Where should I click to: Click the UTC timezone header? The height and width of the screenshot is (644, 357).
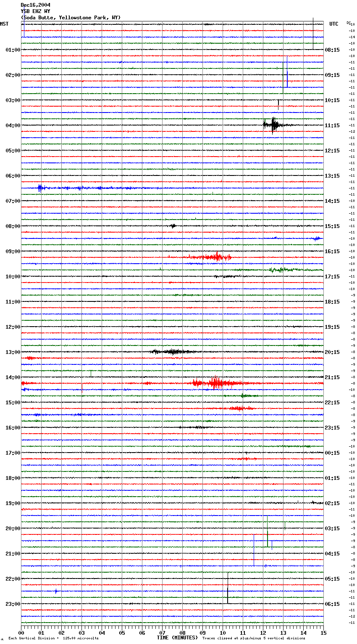coord(334,24)
